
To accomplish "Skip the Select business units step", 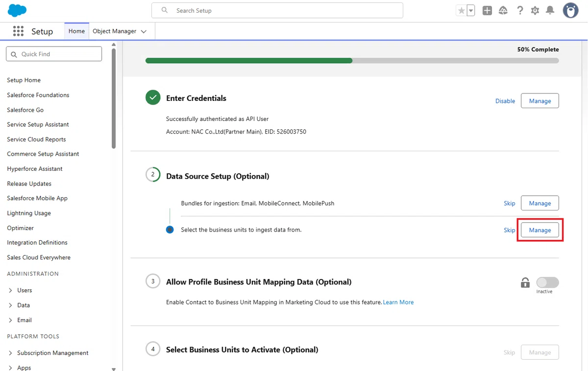I will 510,230.
